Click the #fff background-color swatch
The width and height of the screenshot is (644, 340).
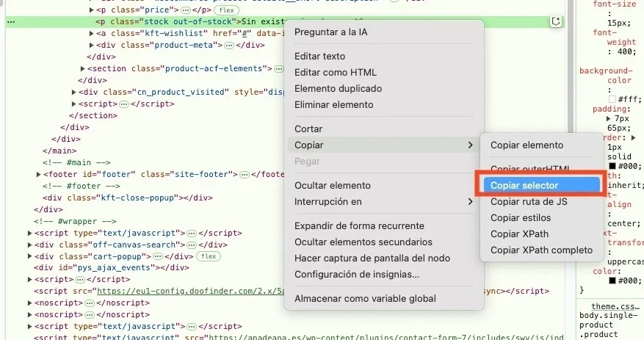(612, 99)
